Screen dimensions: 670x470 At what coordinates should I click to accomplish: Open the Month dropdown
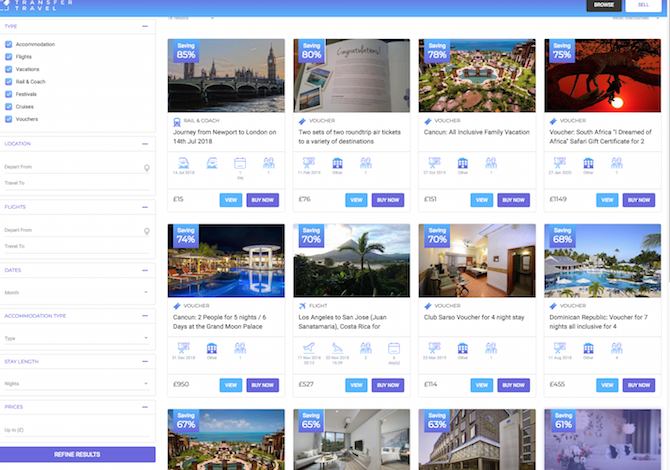pyautogui.click(x=76, y=293)
